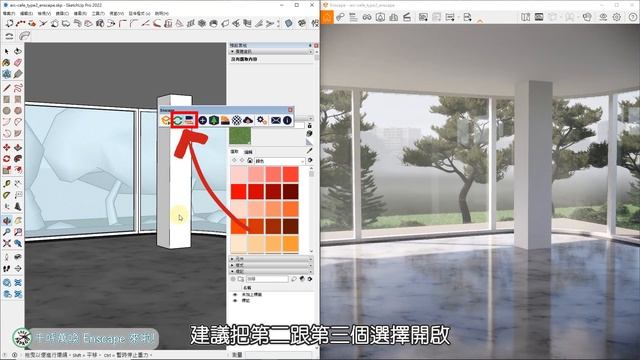Select the Rotate tool in left toolbar
This screenshot has width=640, height=360.
tap(7, 159)
